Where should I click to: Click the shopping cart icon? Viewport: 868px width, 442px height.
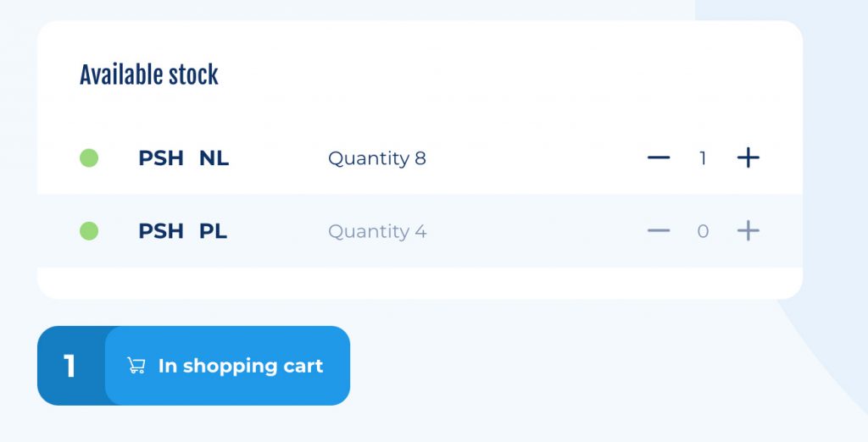[x=136, y=366]
